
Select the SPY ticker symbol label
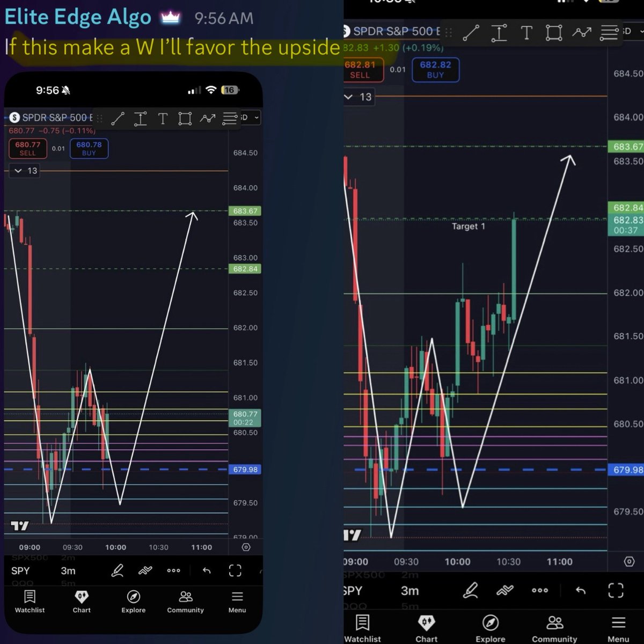pyautogui.click(x=20, y=570)
